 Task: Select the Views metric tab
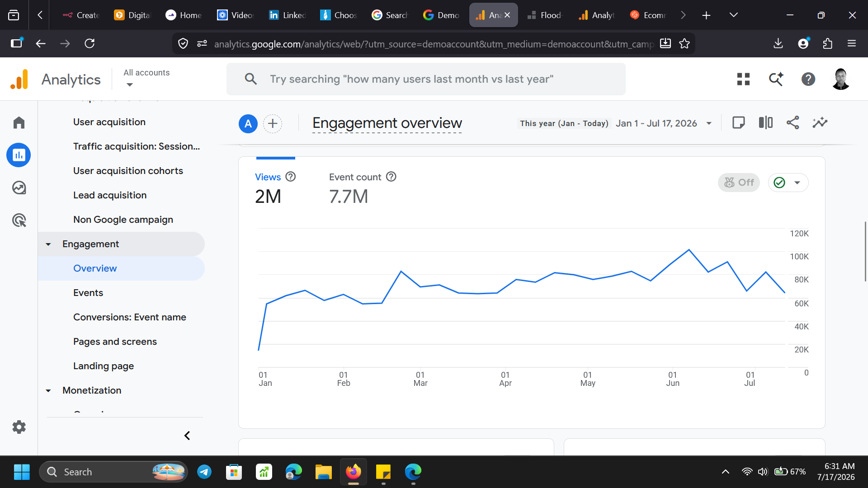[275, 188]
